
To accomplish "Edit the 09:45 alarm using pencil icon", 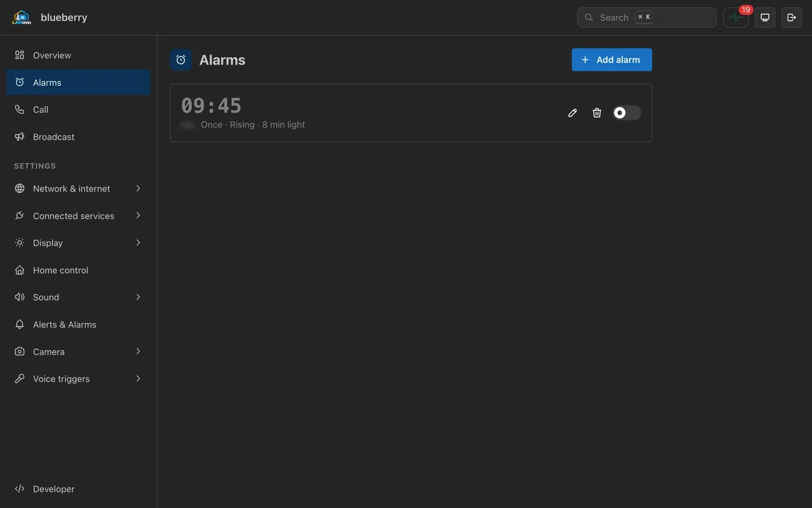I will [x=572, y=113].
